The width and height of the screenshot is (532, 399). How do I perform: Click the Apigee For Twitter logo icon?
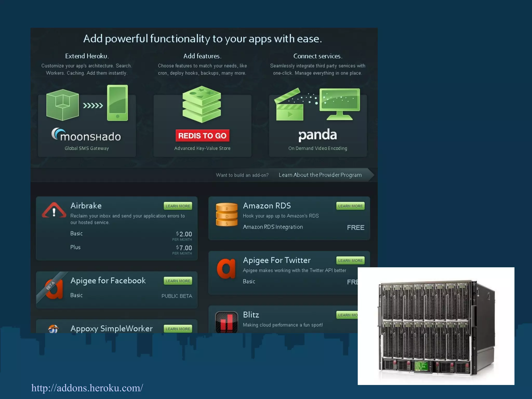point(226,269)
